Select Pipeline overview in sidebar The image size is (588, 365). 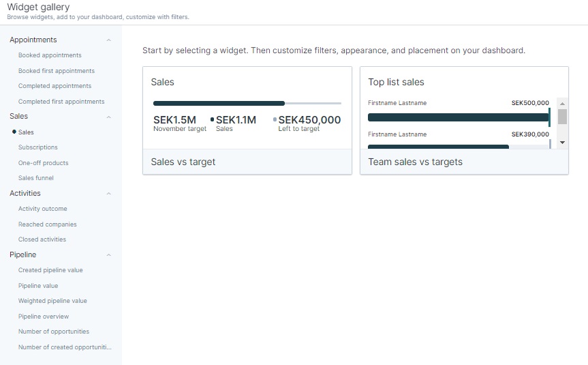tap(44, 317)
